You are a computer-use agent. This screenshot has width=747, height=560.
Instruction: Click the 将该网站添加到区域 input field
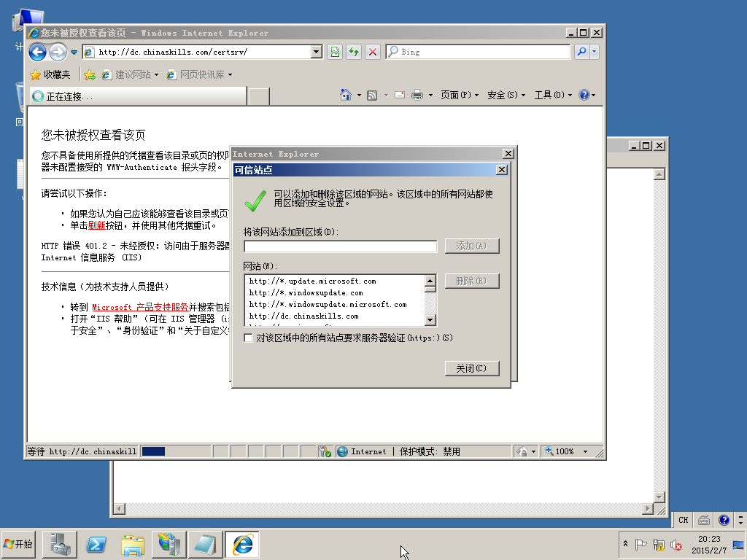coord(340,246)
